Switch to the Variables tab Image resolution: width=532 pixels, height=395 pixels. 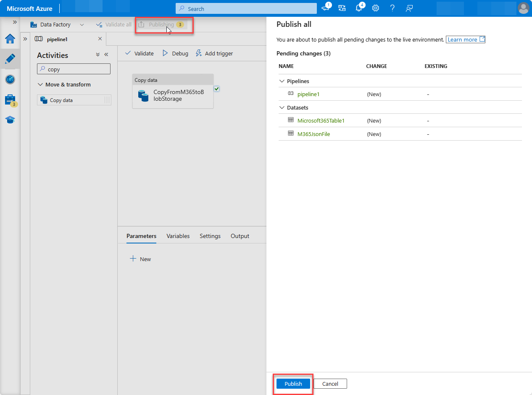click(x=178, y=236)
